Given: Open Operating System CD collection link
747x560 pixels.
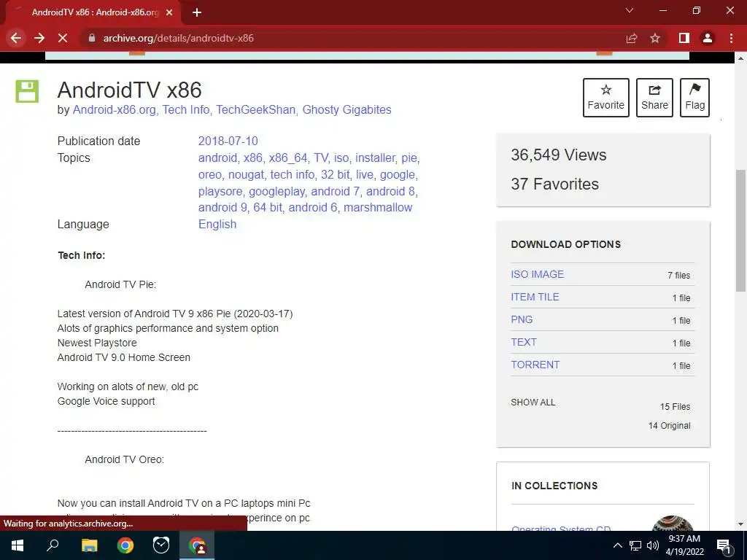Looking at the screenshot, I should point(561,528).
